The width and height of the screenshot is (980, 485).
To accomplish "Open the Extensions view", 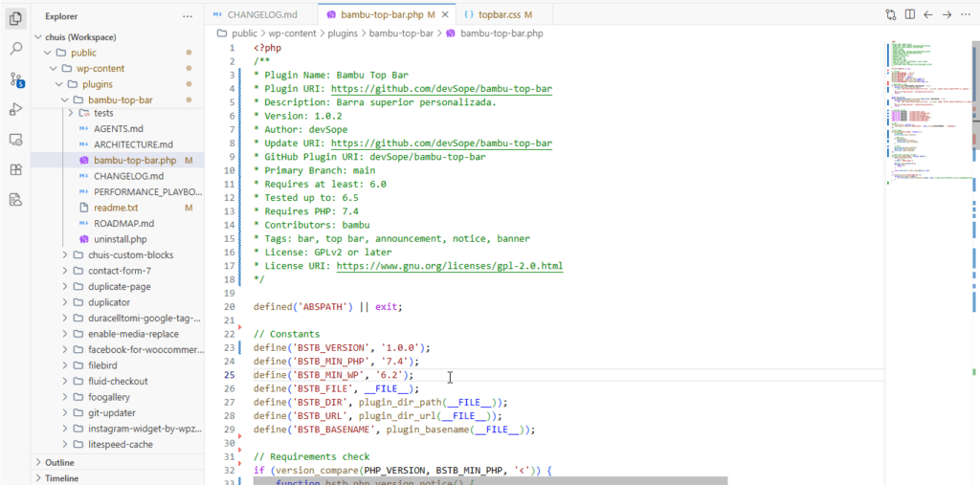I will 16,170.
